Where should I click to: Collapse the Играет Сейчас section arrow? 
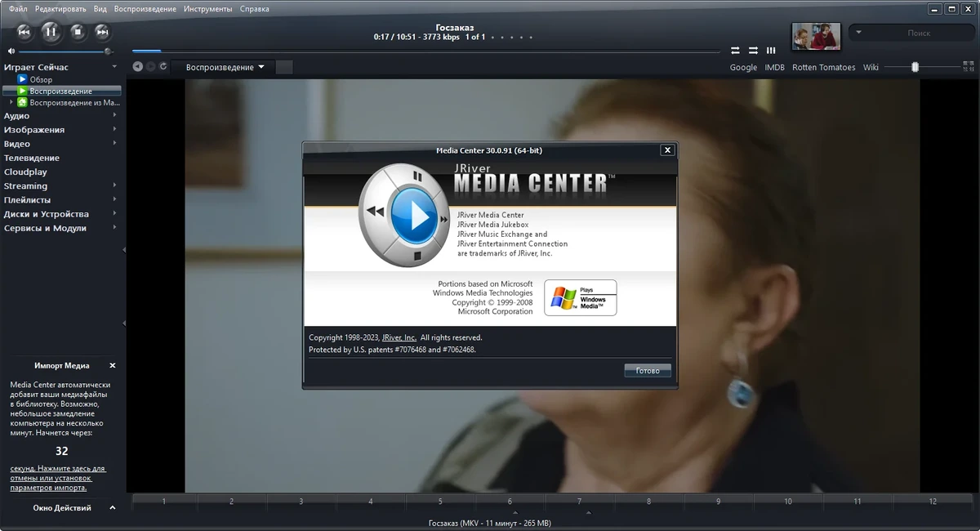[114, 67]
